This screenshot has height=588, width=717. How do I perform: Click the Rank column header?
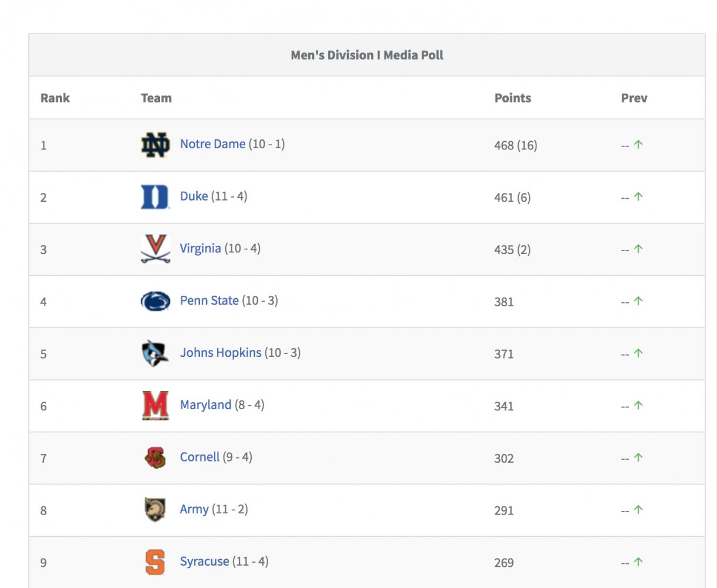pos(55,98)
